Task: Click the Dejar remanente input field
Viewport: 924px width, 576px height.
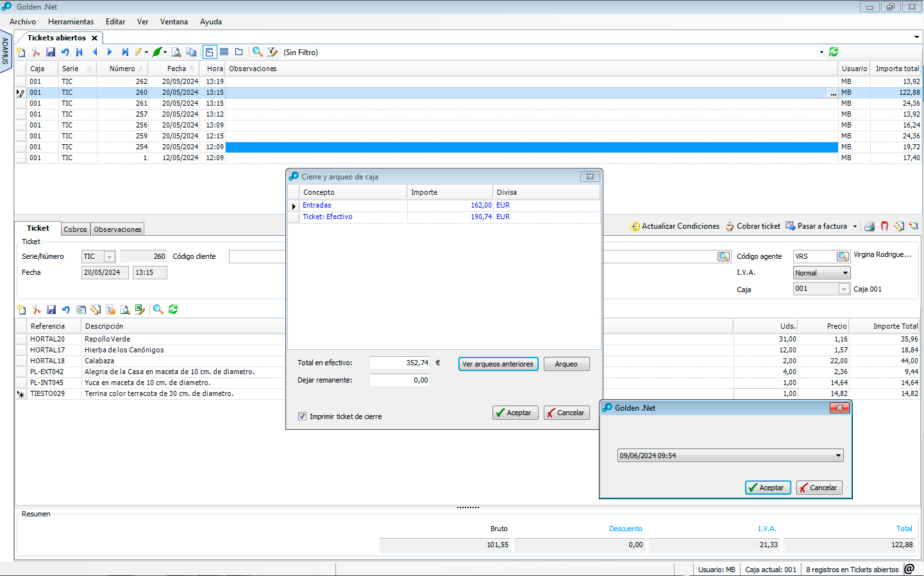Action: tap(399, 380)
